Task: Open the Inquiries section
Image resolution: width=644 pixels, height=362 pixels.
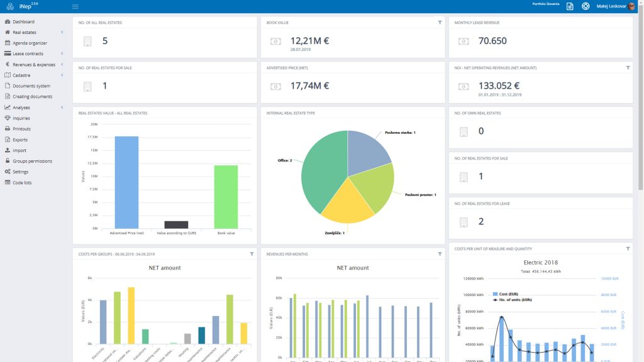Action: [8, 118]
